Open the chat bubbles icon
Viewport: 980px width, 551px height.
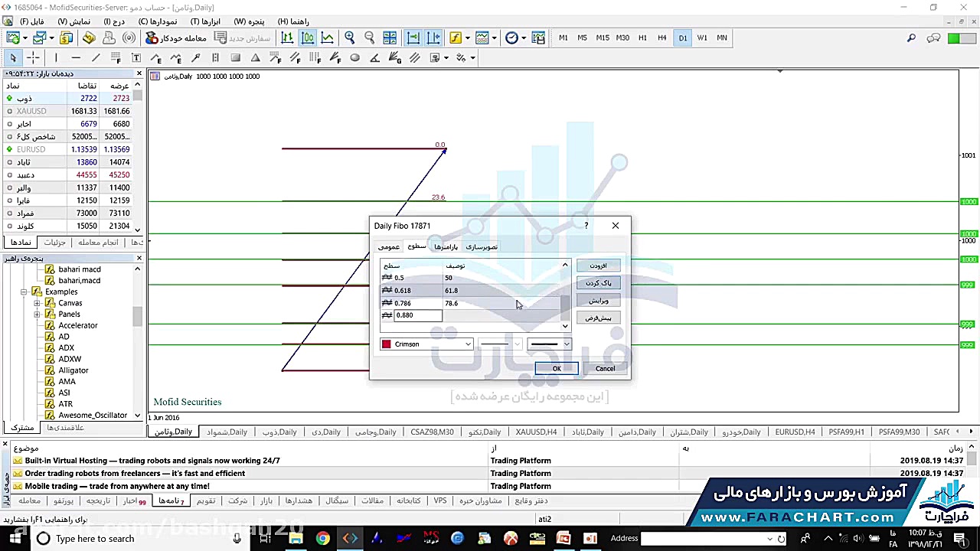(x=933, y=37)
